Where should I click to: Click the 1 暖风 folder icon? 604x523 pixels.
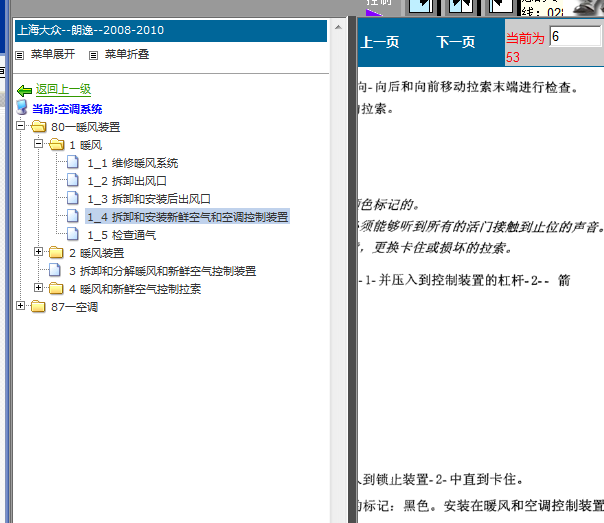57,144
